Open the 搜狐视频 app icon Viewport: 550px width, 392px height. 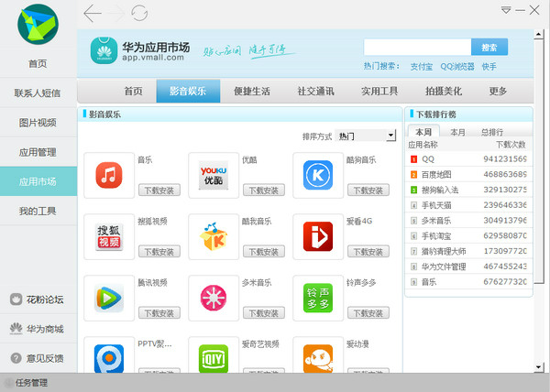coord(109,237)
